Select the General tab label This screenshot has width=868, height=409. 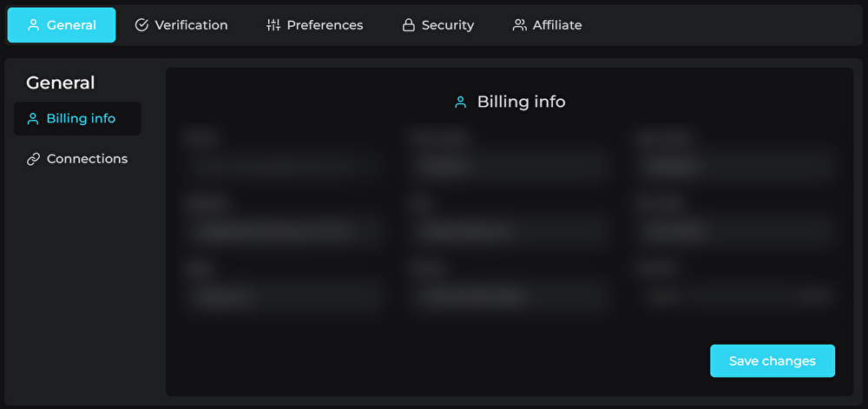click(71, 25)
